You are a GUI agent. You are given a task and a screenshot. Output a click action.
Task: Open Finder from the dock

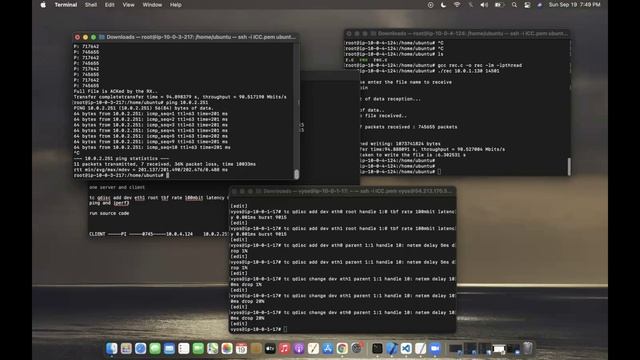[x=111, y=348]
